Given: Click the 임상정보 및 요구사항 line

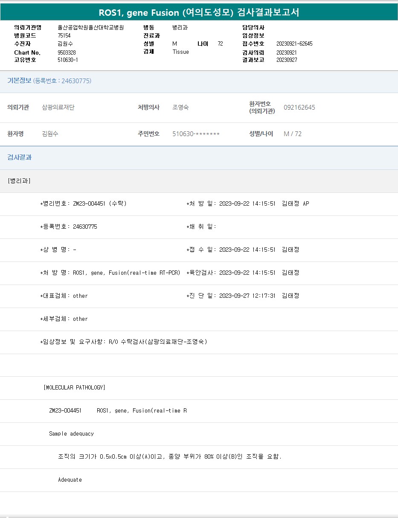Looking at the screenshot, I should [124, 342].
